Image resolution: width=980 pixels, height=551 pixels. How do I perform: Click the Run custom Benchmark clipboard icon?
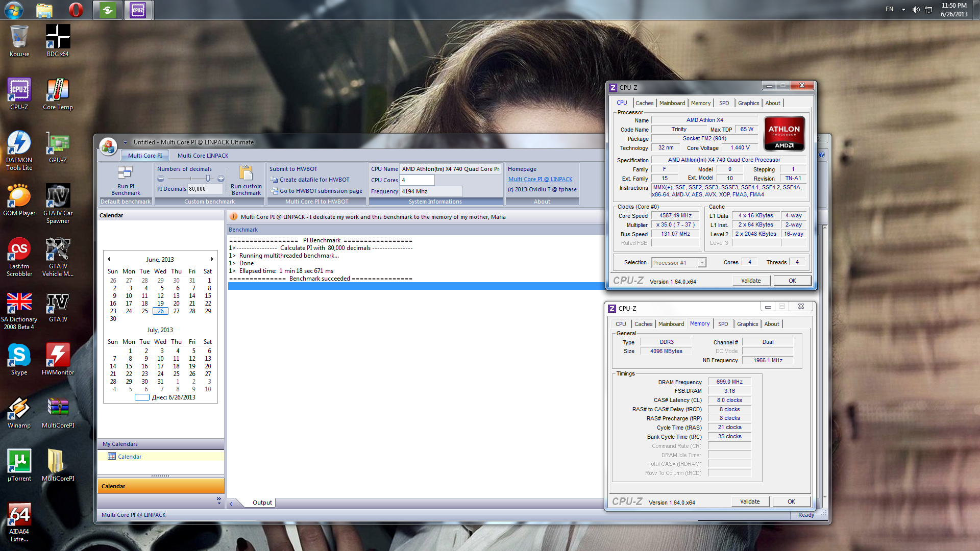coord(246,173)
